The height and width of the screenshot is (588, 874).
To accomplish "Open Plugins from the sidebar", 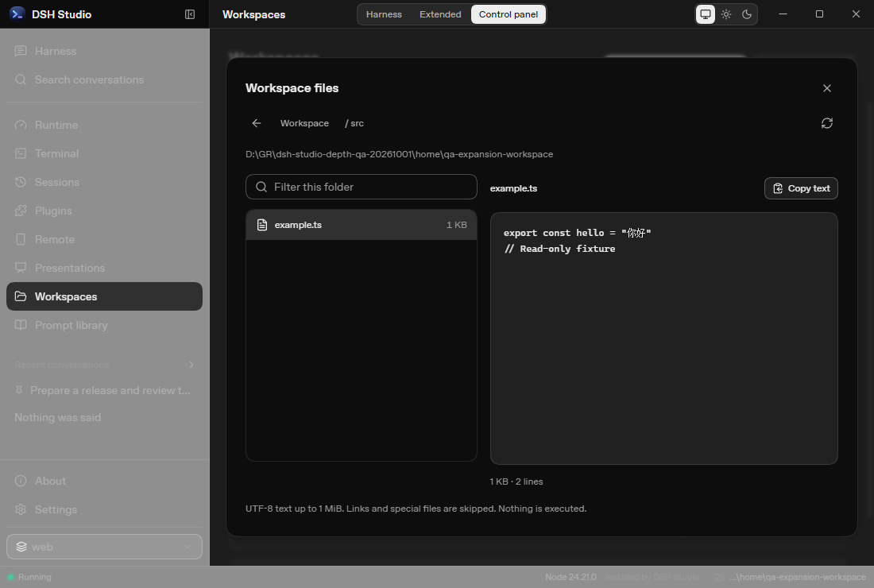I will (105, 211).
